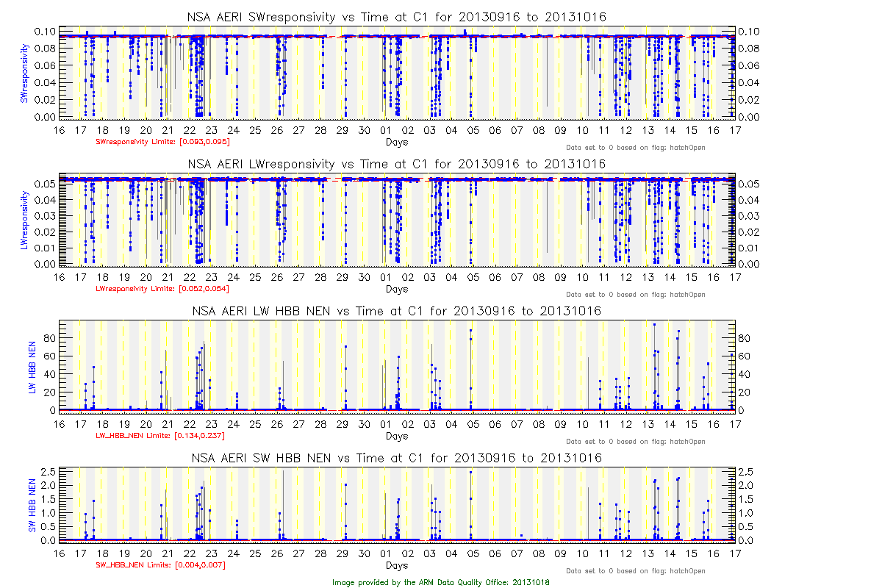Click the vertical LWresponsivity y-axis label
The image size is (882, 588).
[24, 219]
